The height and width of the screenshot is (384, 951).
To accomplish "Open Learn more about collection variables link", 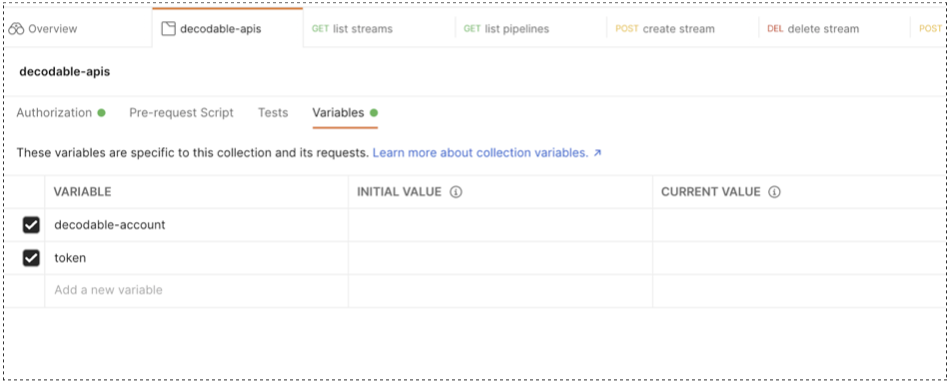I will (x=486, y=153).
